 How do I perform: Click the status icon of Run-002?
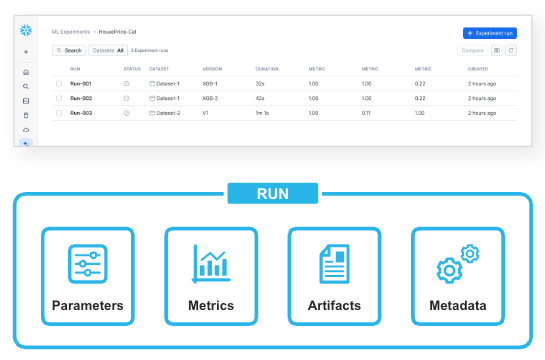pyautogui.click(x=127, y=98)
